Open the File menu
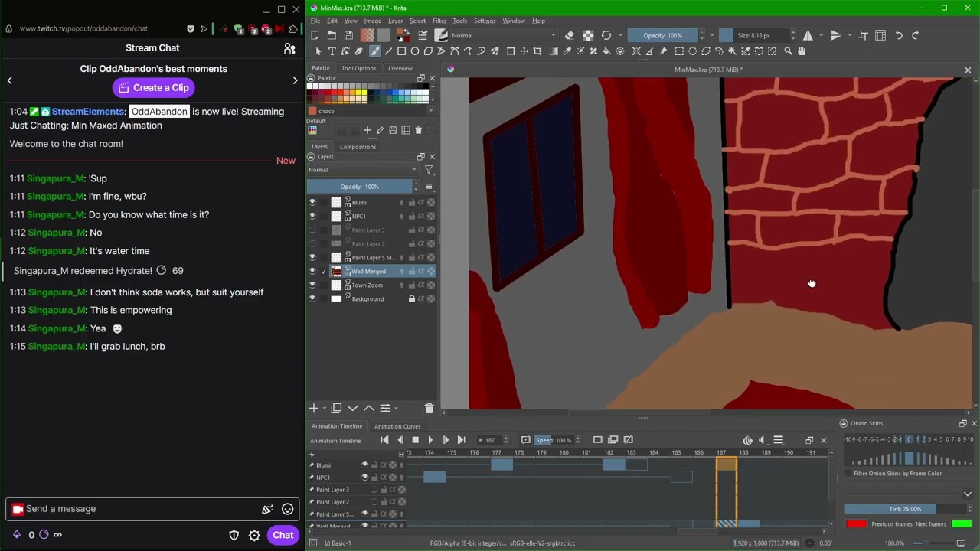This screenshot has width=980, height=551. (315, 21)
